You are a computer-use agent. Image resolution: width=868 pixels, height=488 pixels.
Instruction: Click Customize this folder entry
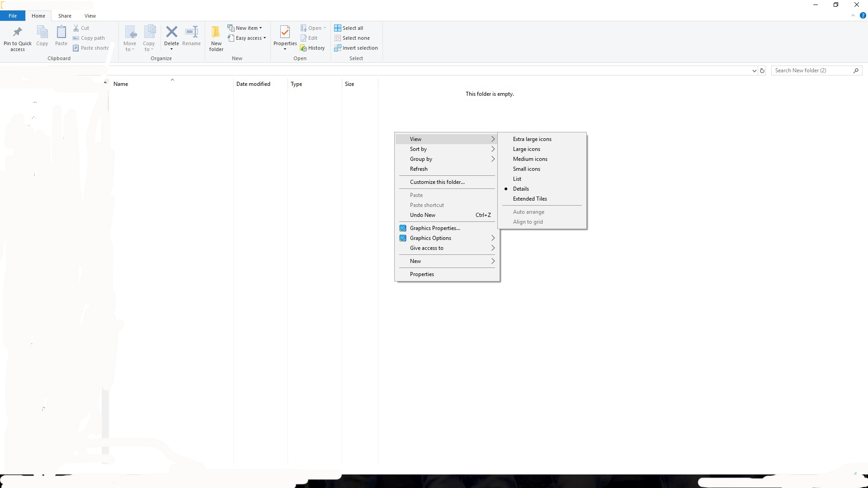[437, 182]
